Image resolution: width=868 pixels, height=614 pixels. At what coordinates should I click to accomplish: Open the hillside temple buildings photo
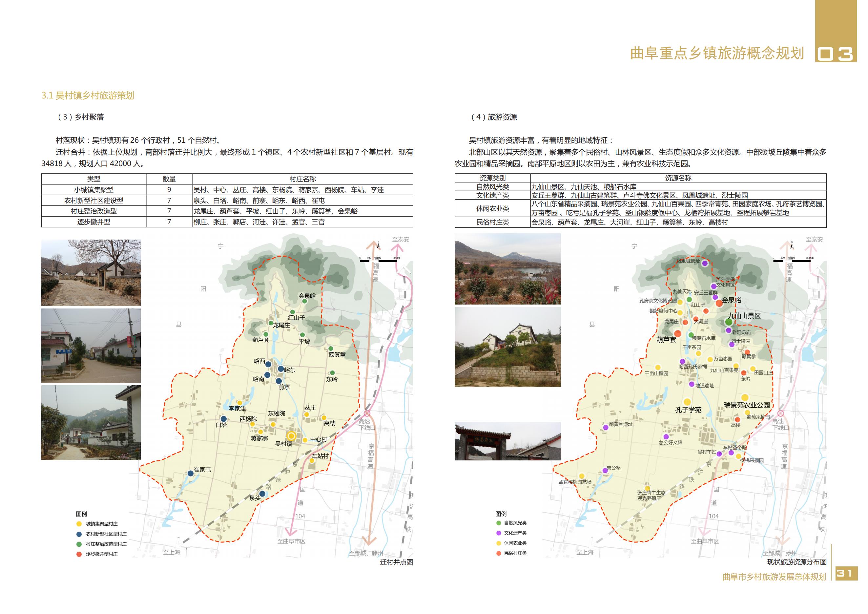pos(508,347)
